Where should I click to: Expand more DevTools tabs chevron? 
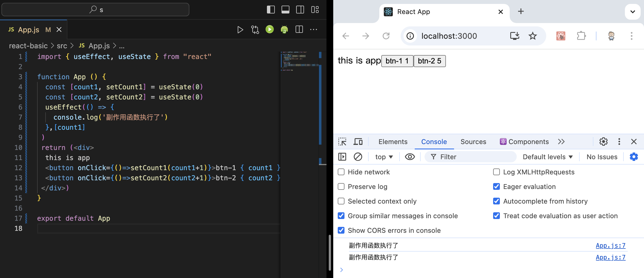coord(561,142)
